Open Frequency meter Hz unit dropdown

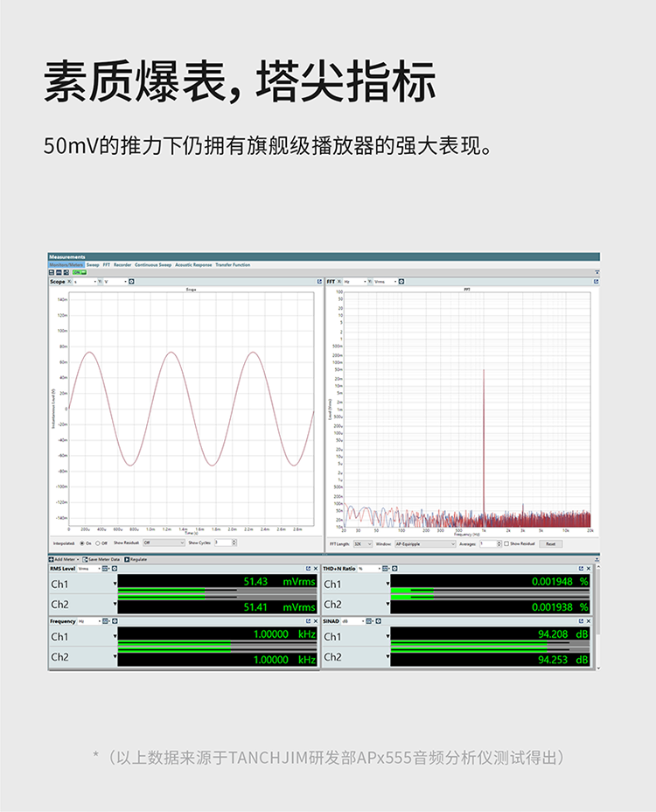click(x=89, y=621)
